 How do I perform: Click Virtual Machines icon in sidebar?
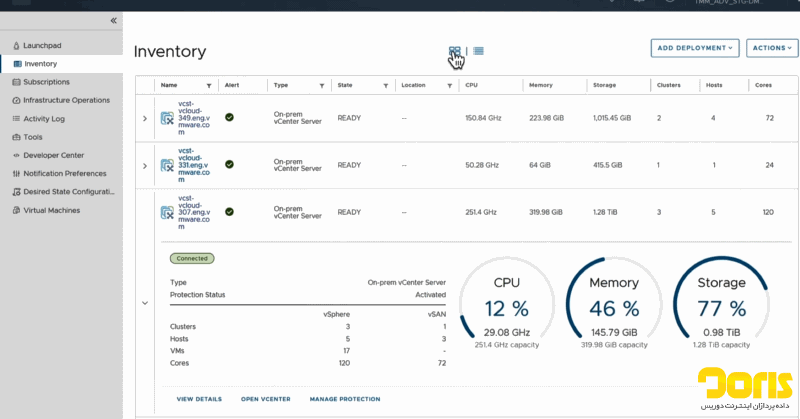click(x=16, y=210)
